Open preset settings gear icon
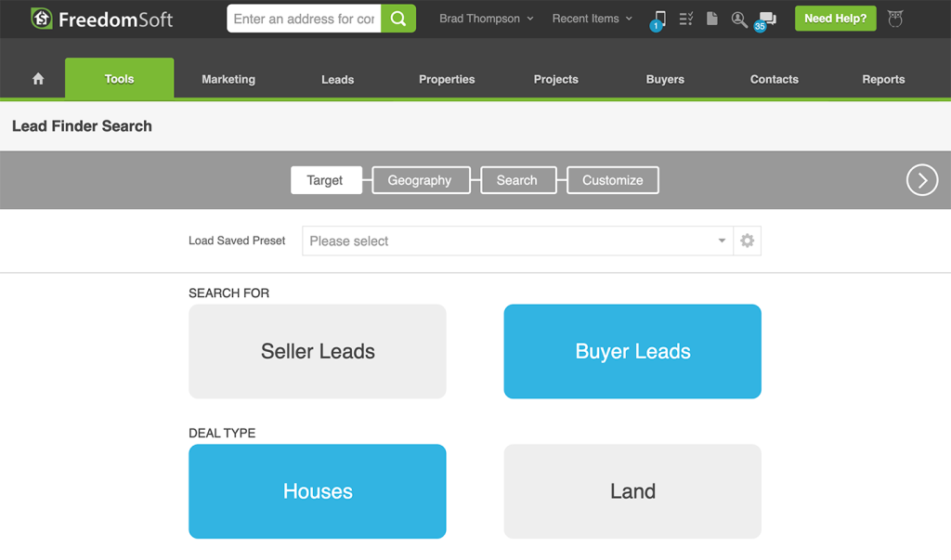The image size is (951, 560). pos(747,241)
